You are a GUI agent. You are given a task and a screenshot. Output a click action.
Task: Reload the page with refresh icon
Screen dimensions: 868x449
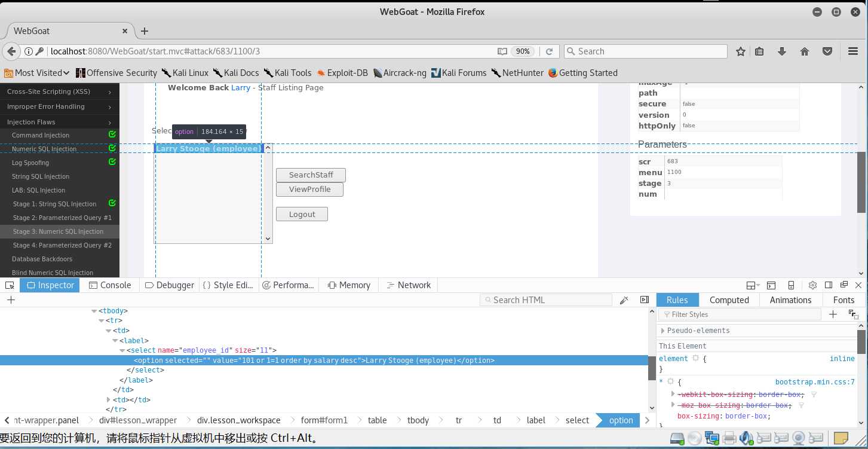point(549,51)
